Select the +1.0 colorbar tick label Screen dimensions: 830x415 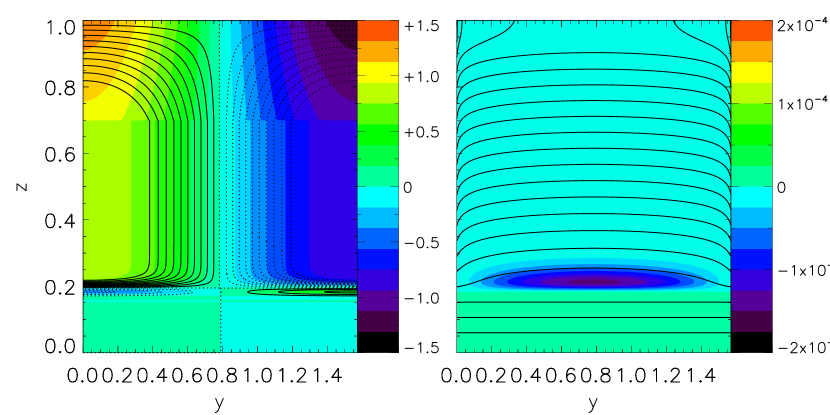[x=421, y=77]
